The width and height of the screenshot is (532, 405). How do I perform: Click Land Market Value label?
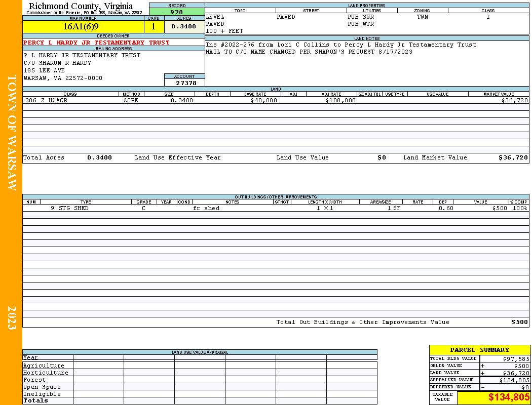[435, 157]
